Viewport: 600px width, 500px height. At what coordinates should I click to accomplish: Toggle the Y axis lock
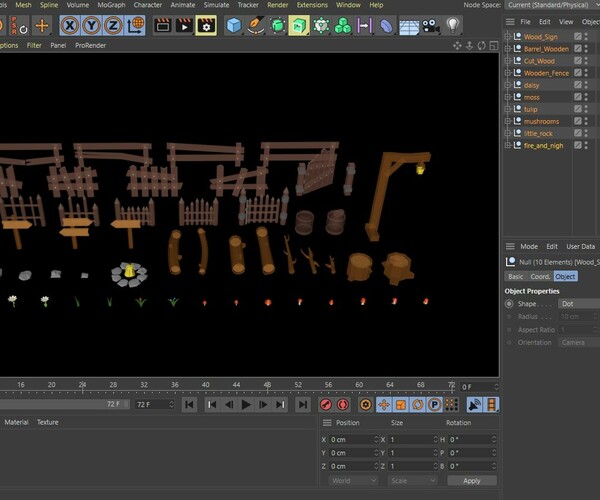coord(92,25)
